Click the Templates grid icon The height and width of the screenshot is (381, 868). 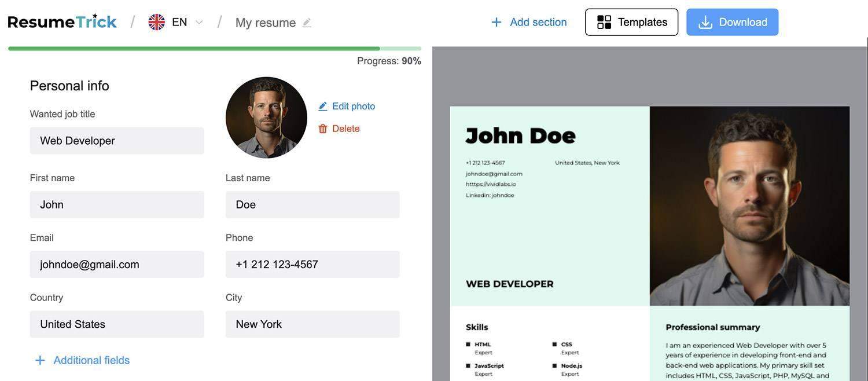604,22
